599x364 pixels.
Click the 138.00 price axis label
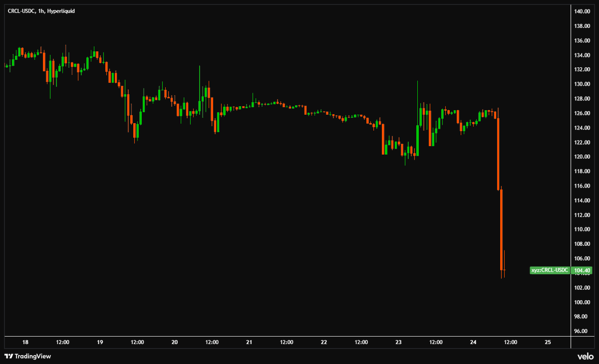tap(583, 26)
